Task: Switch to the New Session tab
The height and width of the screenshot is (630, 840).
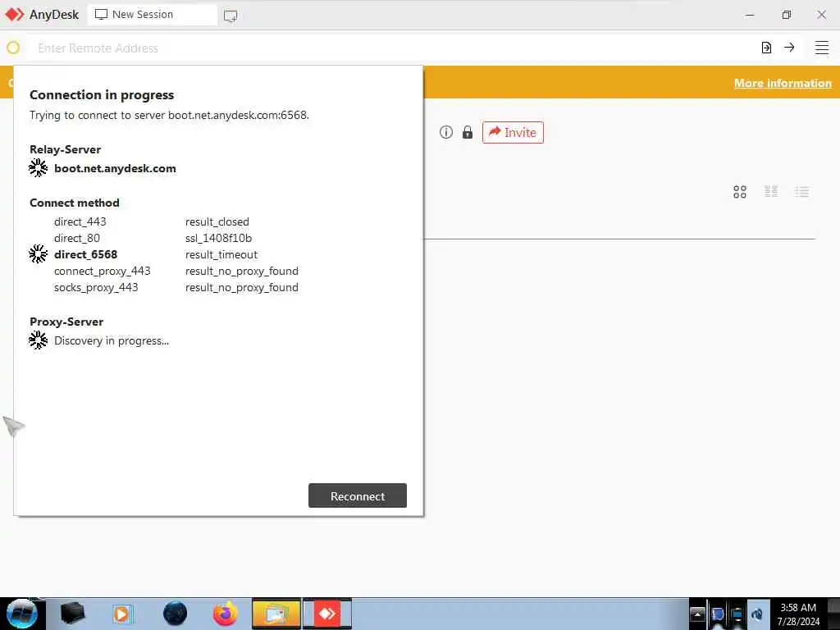Action: coord(152,15)
